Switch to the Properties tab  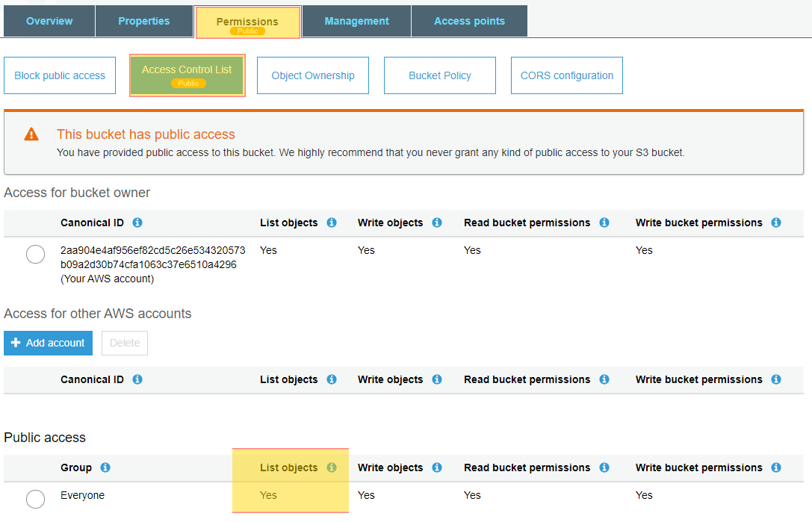144,21
